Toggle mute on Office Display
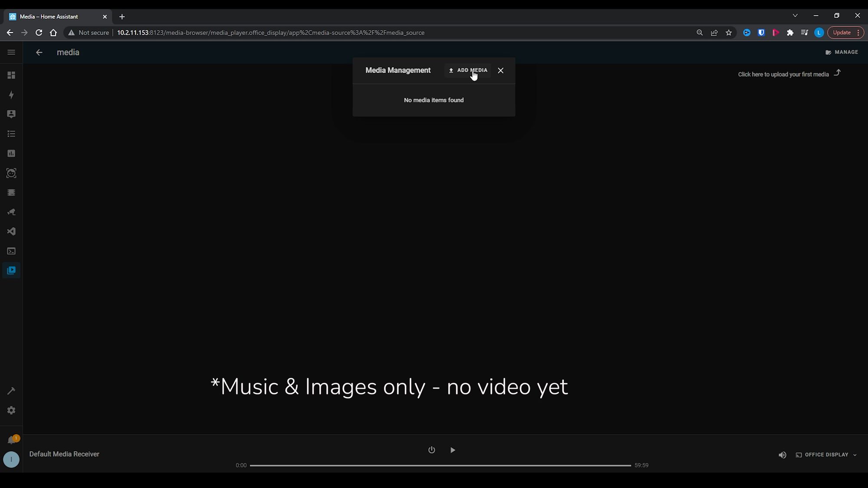 click(782, 455)
